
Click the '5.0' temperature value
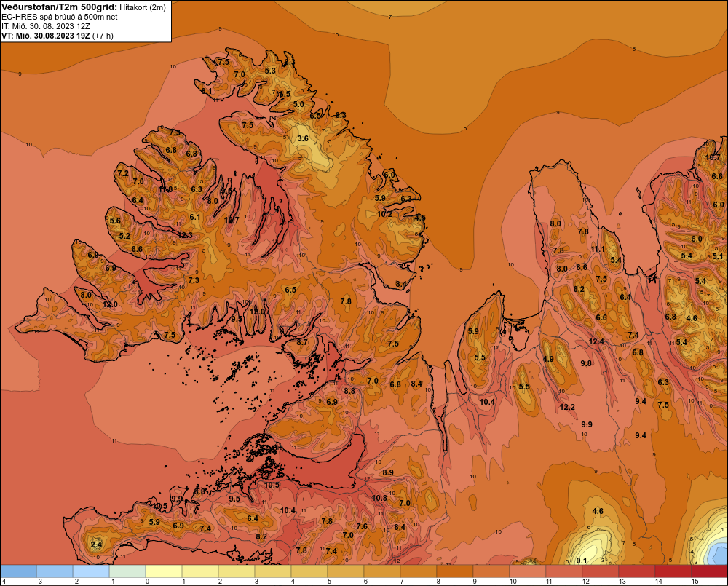298,104
